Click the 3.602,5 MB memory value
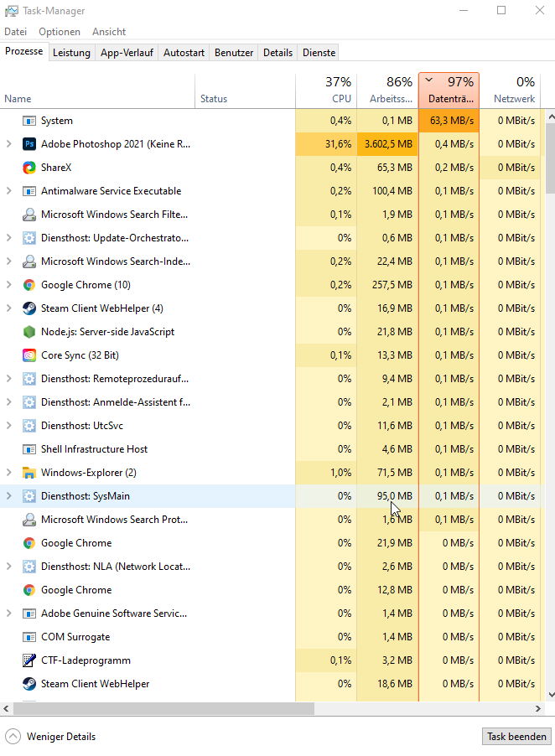The width and height of the screenshot is (555, 756). coord(387,143)
